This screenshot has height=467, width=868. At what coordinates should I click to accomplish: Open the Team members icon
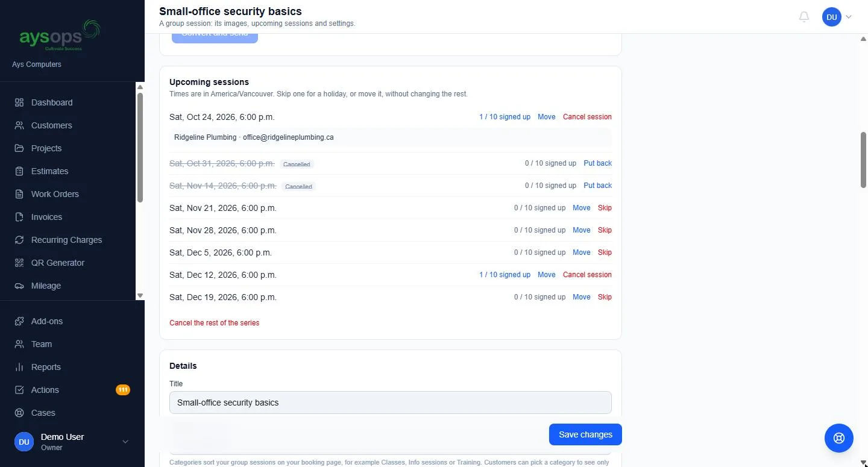click(19, 344)
